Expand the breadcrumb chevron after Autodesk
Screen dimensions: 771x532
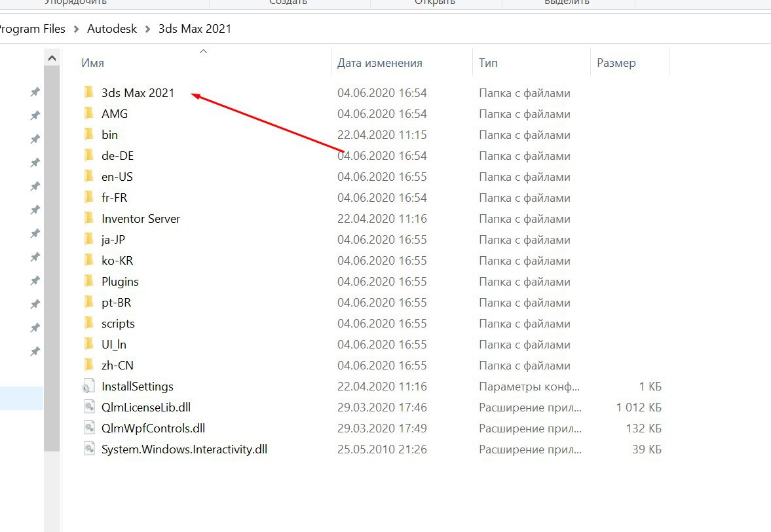pos(147,29)
